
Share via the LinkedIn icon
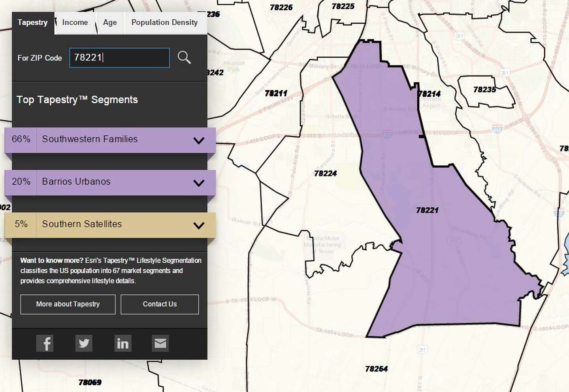122,343
